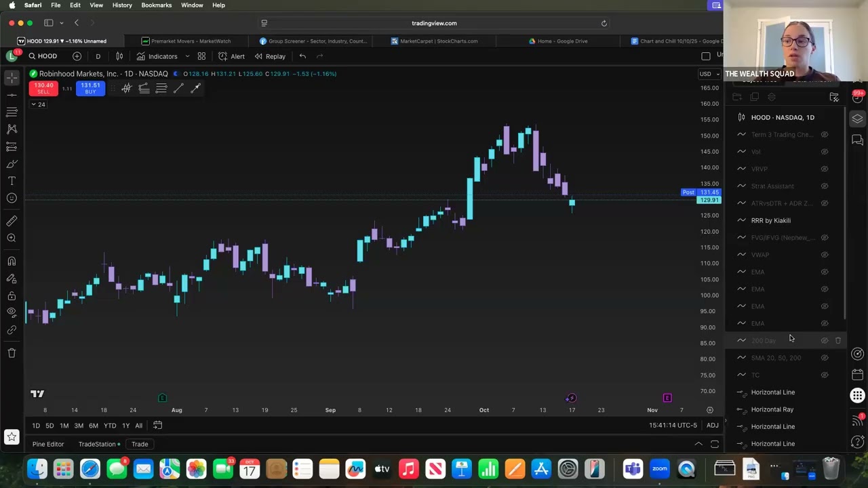Click the Trade button
Viewport: 868px width, 488px height.
pyautogui.click(x=140, y=445)
